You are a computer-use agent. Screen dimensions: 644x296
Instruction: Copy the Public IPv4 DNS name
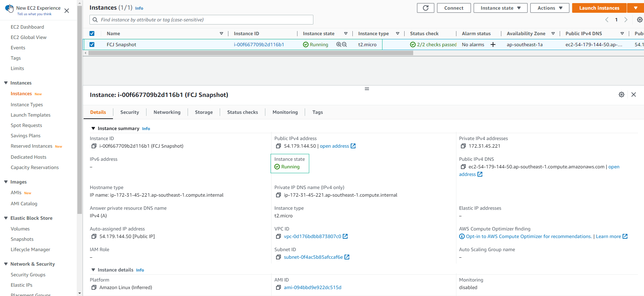click(463, 167)
